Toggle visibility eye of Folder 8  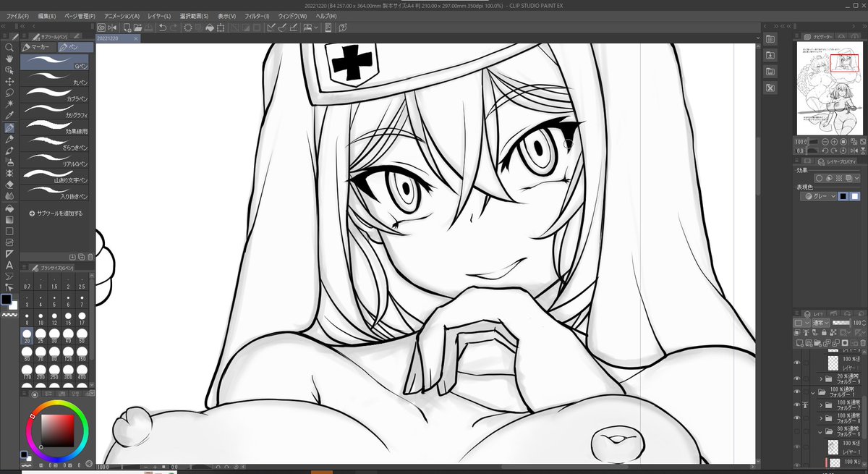(798, 419)
